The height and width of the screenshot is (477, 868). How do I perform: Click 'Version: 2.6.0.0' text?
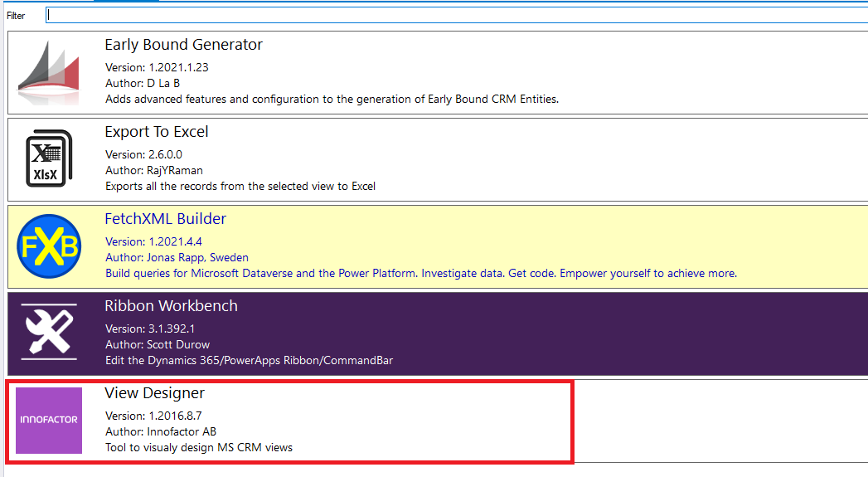[143, 154]
